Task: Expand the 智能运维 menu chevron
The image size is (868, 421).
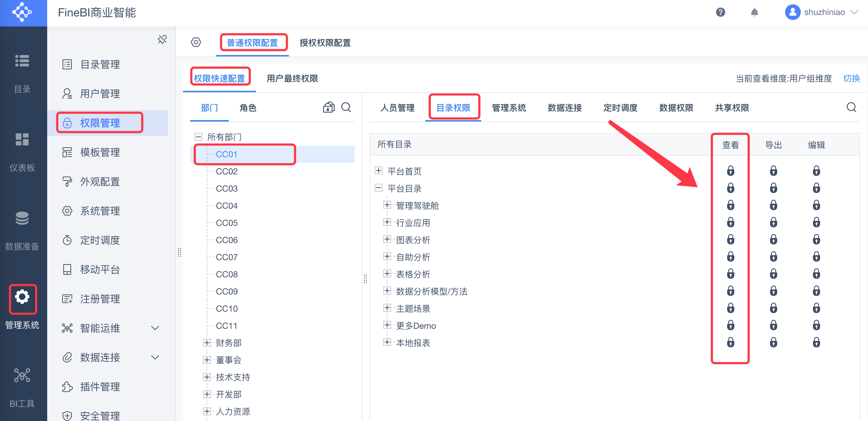Action: click(x=155, y=328)
